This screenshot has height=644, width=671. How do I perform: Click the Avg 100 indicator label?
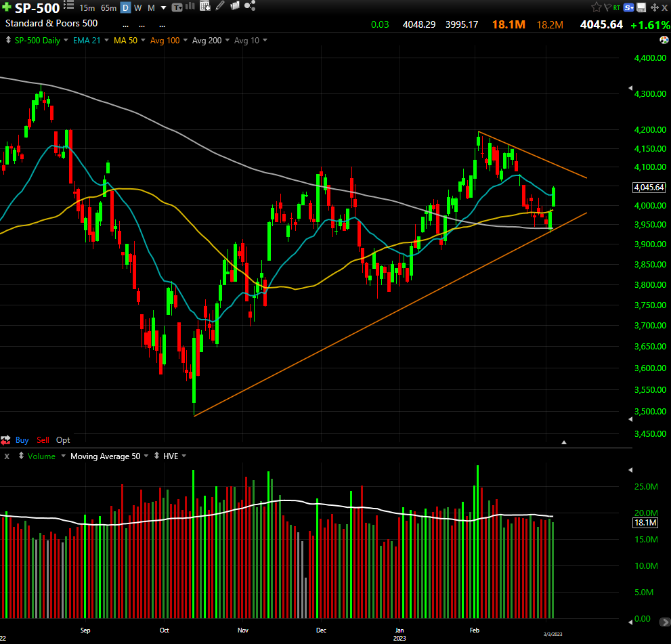click(x=165, y=41)
